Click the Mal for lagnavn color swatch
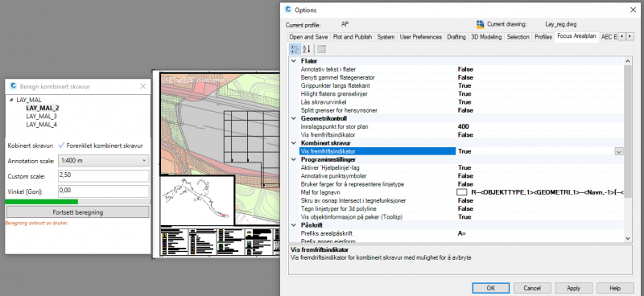Viewport: 644px width, 296px height. click(462, 192)
